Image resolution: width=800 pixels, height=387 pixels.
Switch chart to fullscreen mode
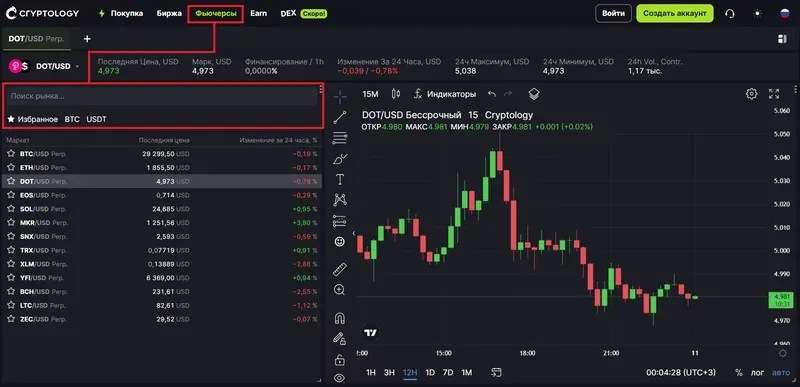coord(774,94)
